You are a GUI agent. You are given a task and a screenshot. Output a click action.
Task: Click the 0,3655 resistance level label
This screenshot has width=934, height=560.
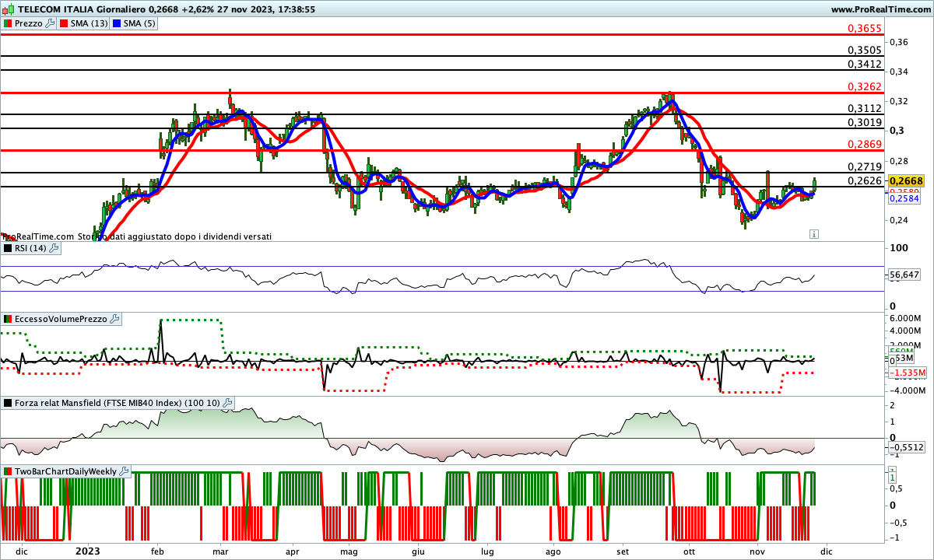click(864, 28)
